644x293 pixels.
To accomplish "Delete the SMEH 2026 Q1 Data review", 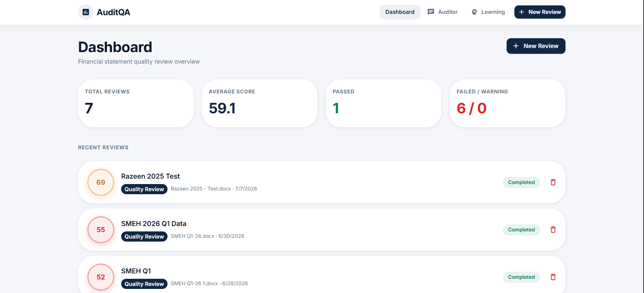I will (553, 230).
